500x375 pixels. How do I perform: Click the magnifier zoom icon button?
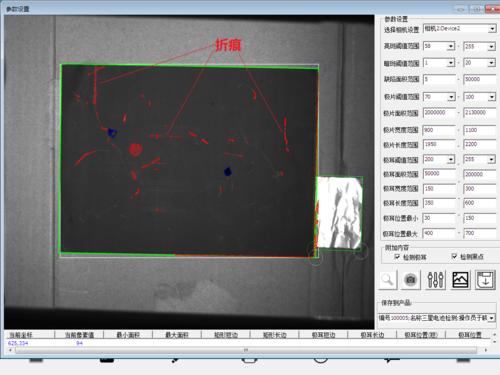point(388,280)
